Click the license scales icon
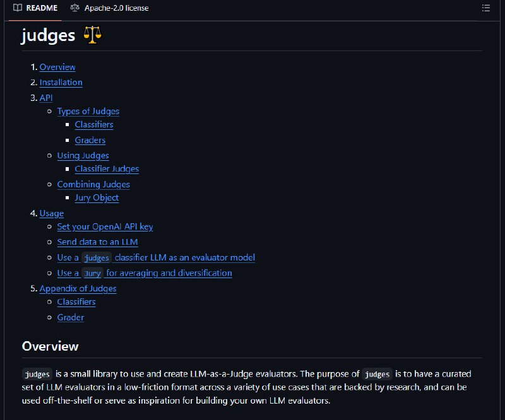This screenshot has height=420, width=505. pos(74,8)
